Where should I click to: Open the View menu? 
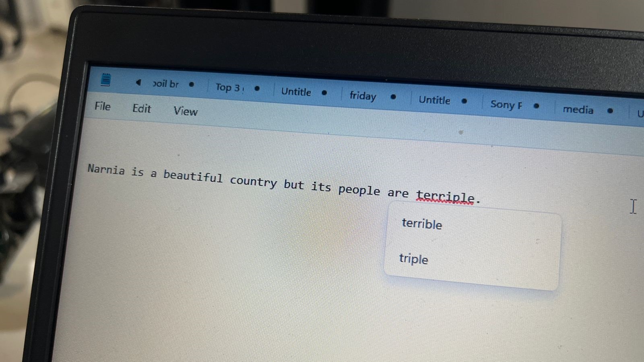186,111
